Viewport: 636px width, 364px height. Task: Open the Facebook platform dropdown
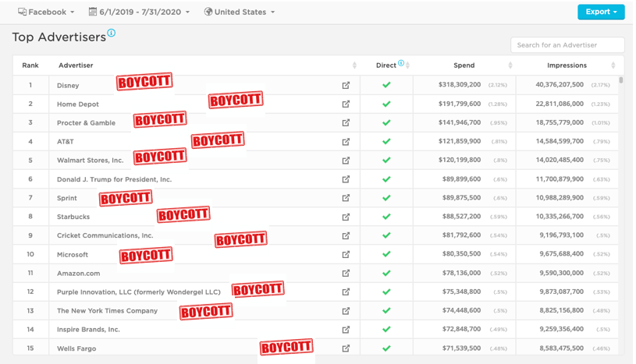pos(46,12)
